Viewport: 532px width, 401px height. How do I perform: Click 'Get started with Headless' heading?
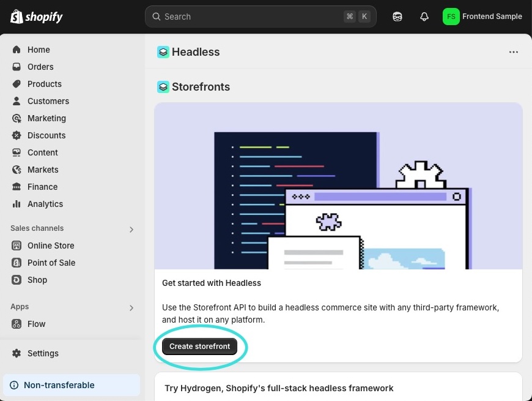[212, 283]
